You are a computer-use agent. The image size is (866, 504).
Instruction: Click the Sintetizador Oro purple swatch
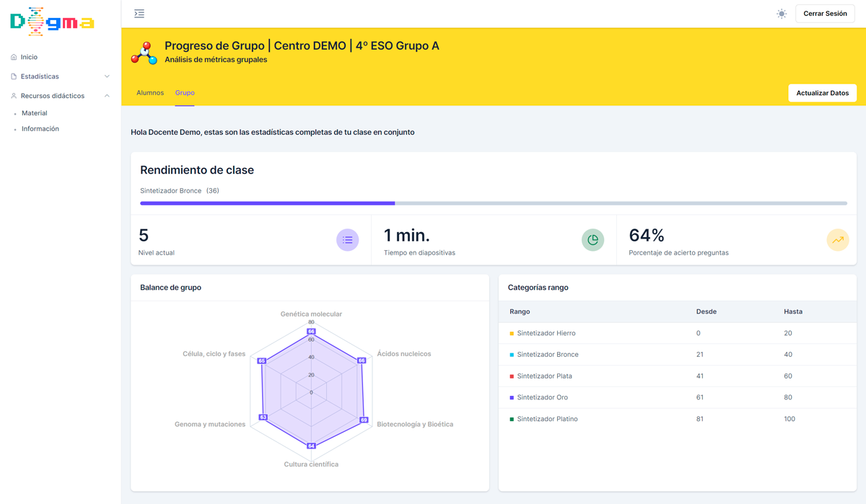[x=512, y=398]
